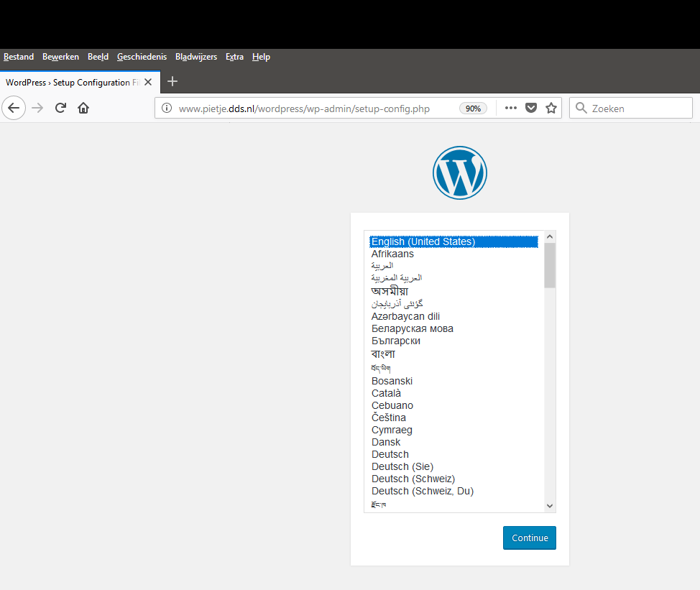Select Català language

click(453, 393)
